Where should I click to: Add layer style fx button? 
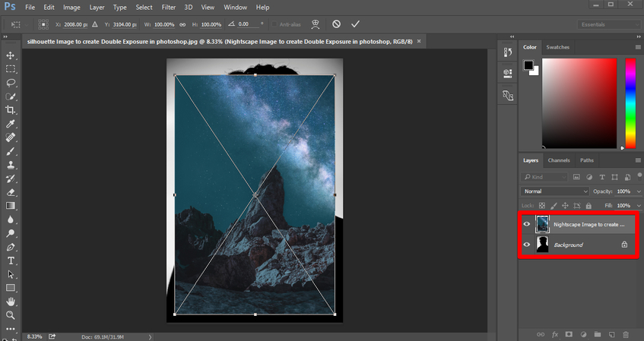pos(555,334)
